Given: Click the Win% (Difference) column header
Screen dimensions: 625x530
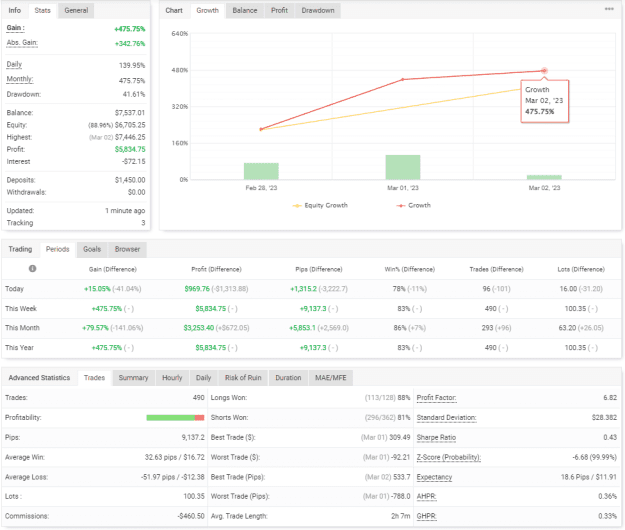Looking at the screenshot, I should [x=410, y=269].
